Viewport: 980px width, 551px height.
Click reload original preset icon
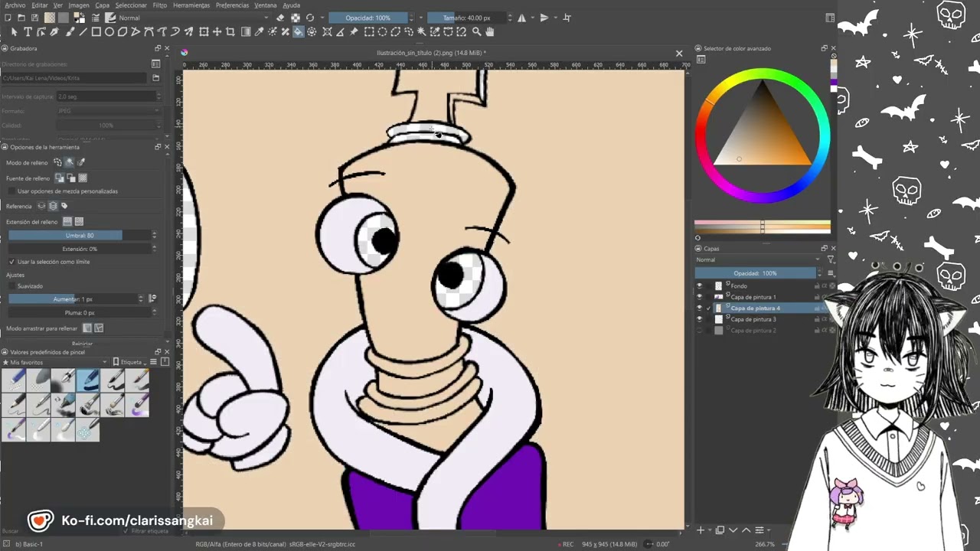tap(310, 18)
